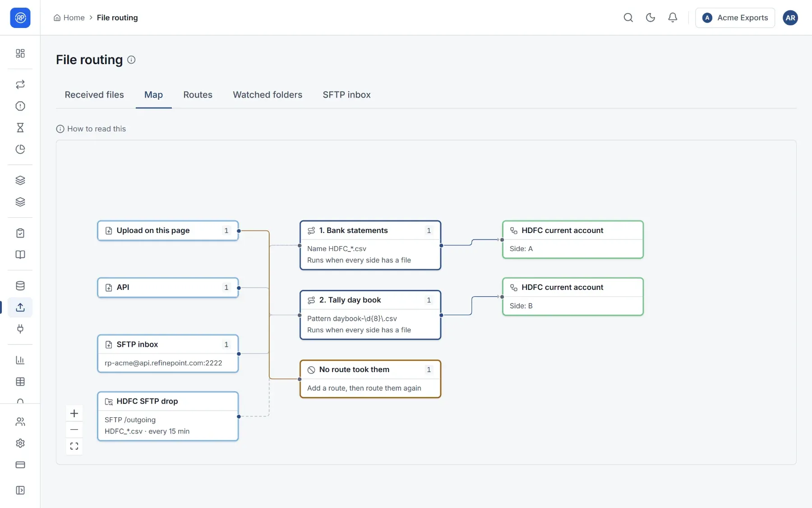The image size is (812, 508).
Task: Switch to the Routes tab
Action: tap(198, 95)
